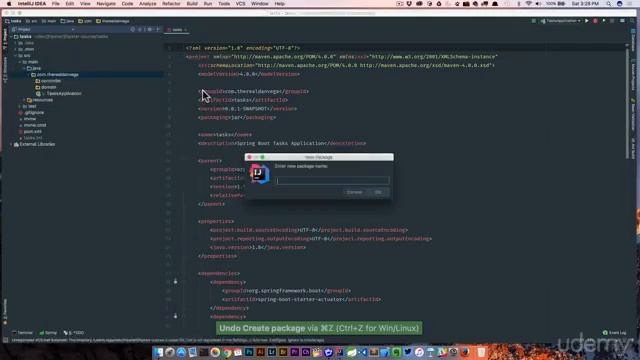Screen dimensions: 640x360
Task: Select pom.xml in the project tree
Action: click(x=32, y=132)
